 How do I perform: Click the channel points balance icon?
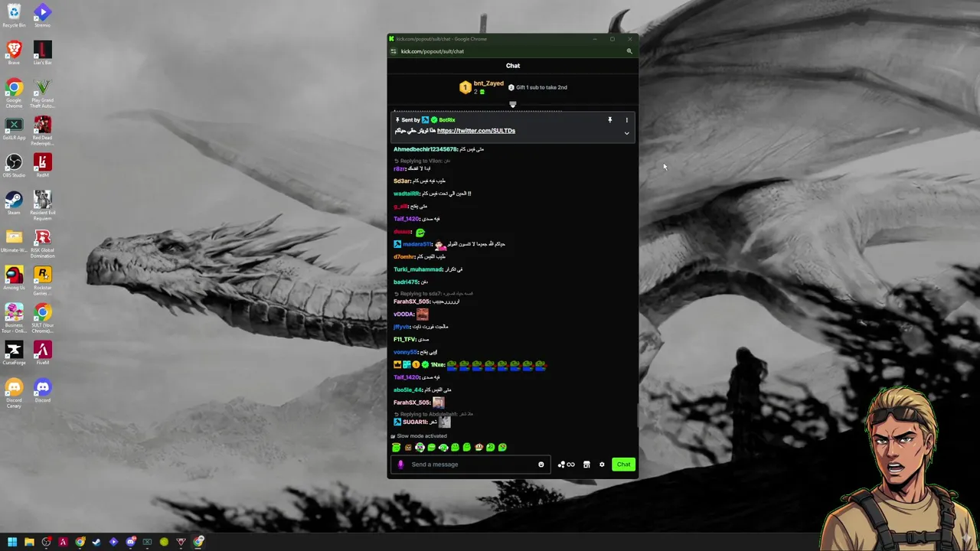(567, 465)
